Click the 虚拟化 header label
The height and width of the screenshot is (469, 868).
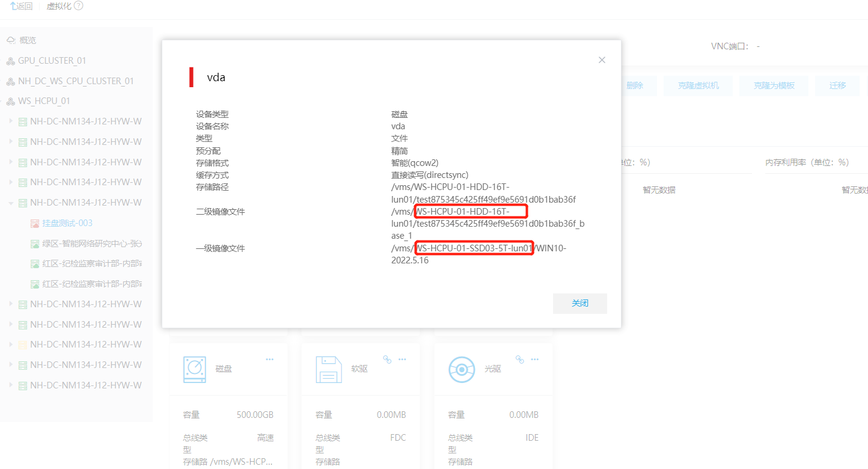(x=59, y=6)
